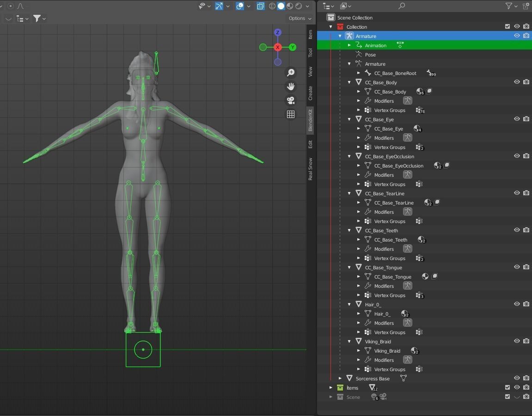Switch to material preview shading
Viewport: 532px width, 416px height.
(290, 6)
